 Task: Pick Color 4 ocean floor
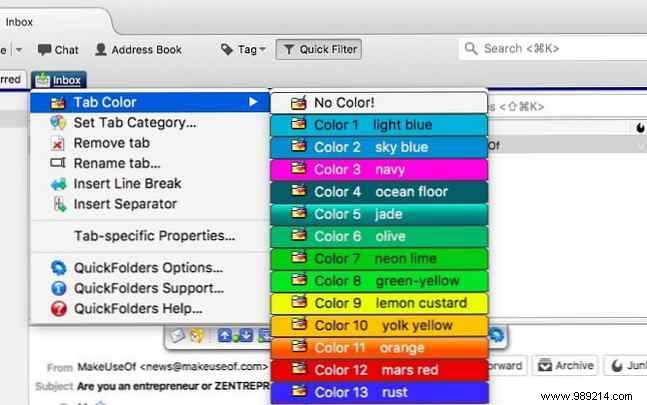[x=379, y=192]
